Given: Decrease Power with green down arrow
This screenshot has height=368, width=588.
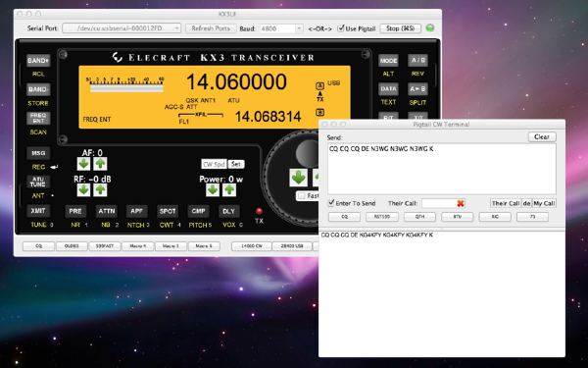Looking at the screenshot, I should pyautogui.click(x=213, y=189).
